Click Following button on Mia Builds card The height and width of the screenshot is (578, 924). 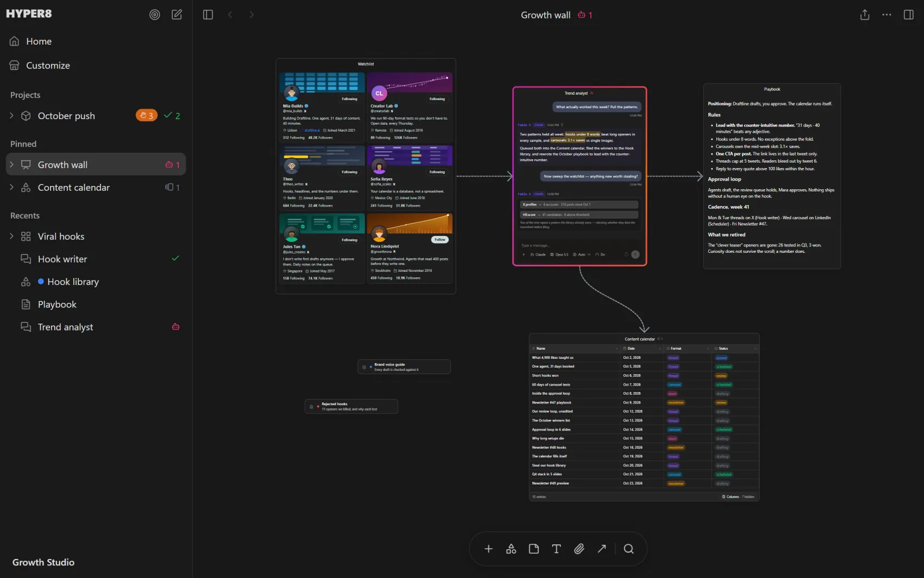click(x=349, y=99)
